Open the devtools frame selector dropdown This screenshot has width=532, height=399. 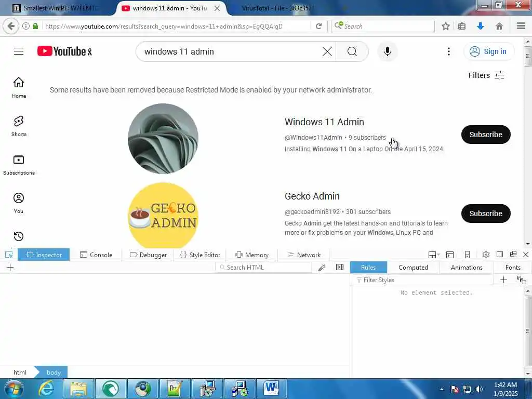pos(434,255)
